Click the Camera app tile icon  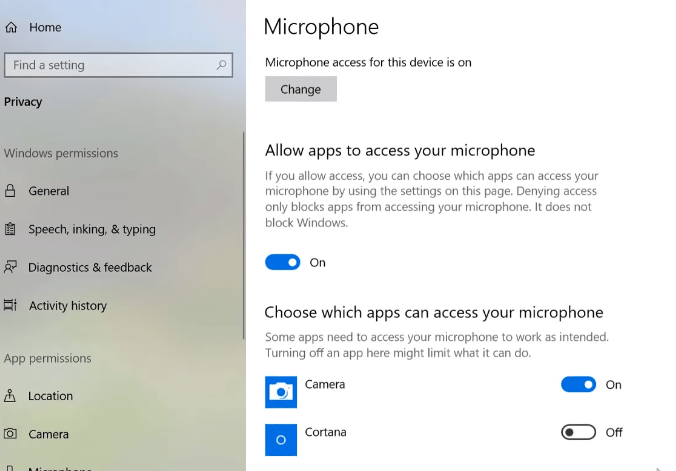pos(281,392)
